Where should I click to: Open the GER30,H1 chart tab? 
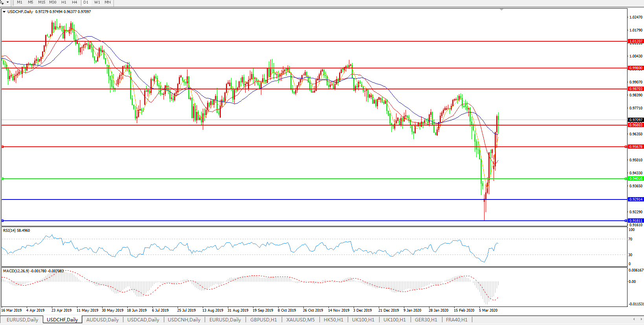click(426, 320)
